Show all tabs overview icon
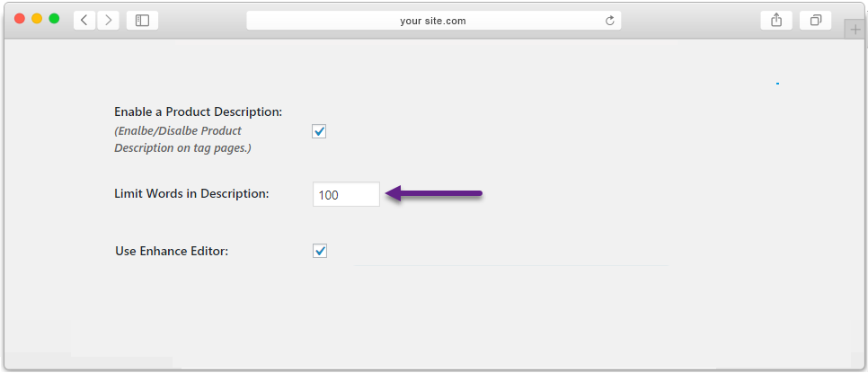The image size is (868, 373). (x=815, y=21)
